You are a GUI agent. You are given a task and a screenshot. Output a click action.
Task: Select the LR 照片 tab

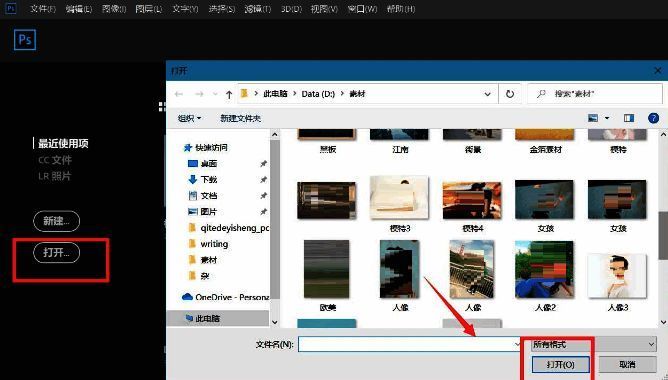point(55,176)
